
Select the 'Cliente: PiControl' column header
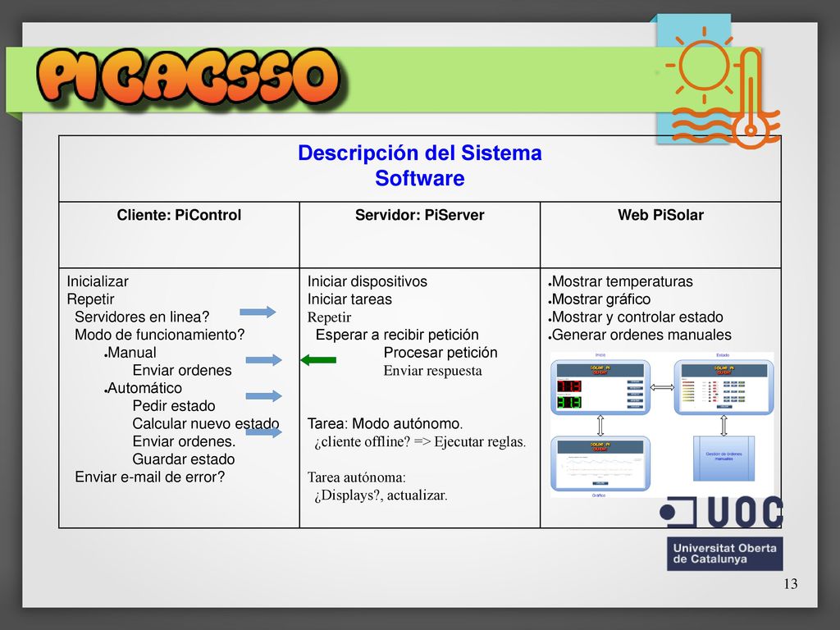pyautogui.click(x=179, y=215)
